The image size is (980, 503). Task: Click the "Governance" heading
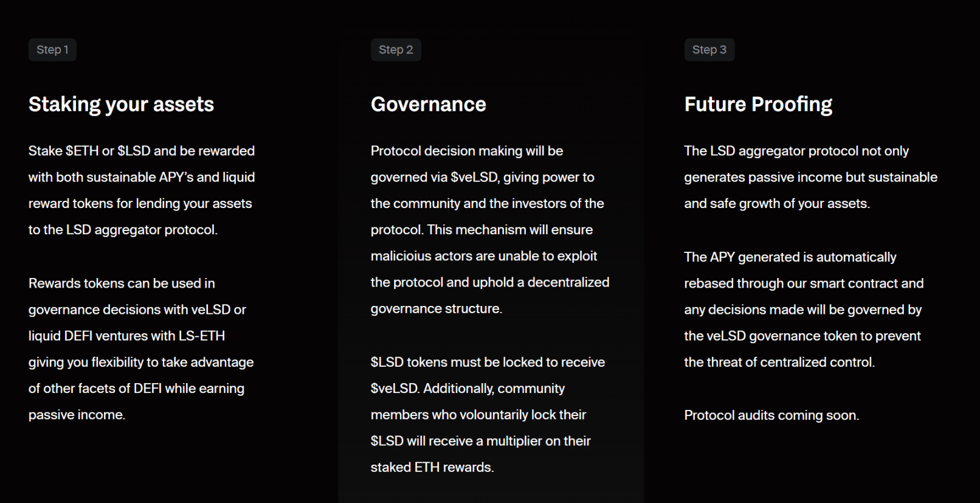click(x=428, y=104)
